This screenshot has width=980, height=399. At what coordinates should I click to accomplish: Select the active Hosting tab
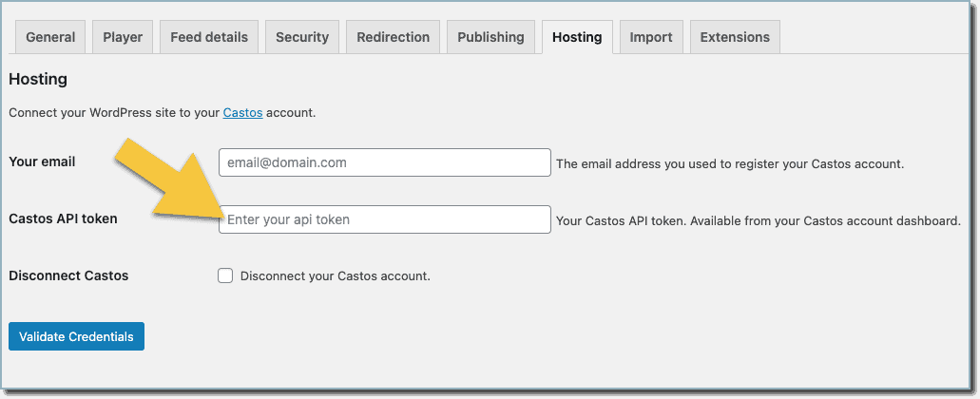coord(577,37)
